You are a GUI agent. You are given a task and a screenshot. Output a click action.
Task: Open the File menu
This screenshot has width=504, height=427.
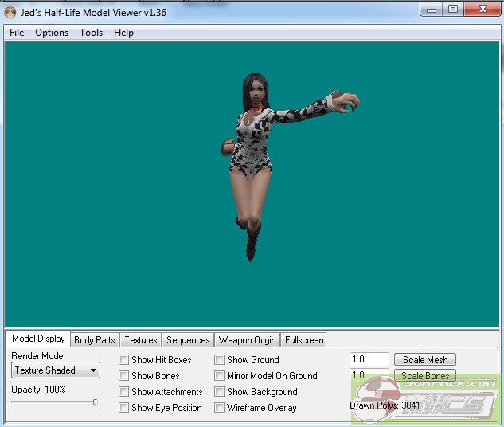[x=17, y=33]
